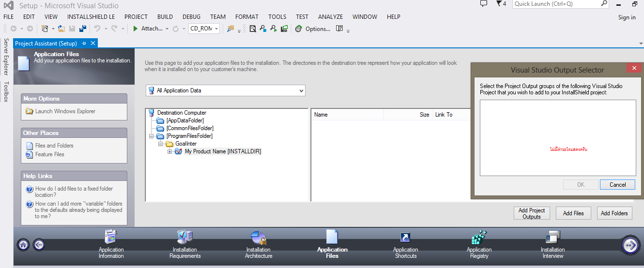
Task: Open the All Application Data dropdown
Action: pos(302,90)
